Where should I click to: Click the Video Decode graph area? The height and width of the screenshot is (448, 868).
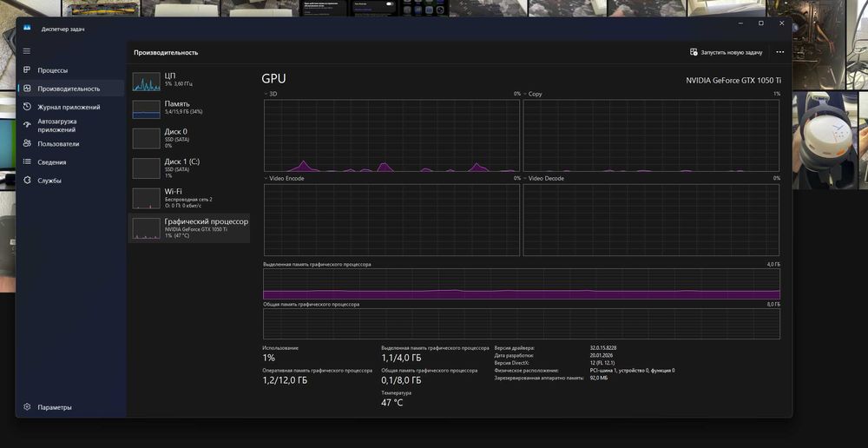[x=651, y=220]
